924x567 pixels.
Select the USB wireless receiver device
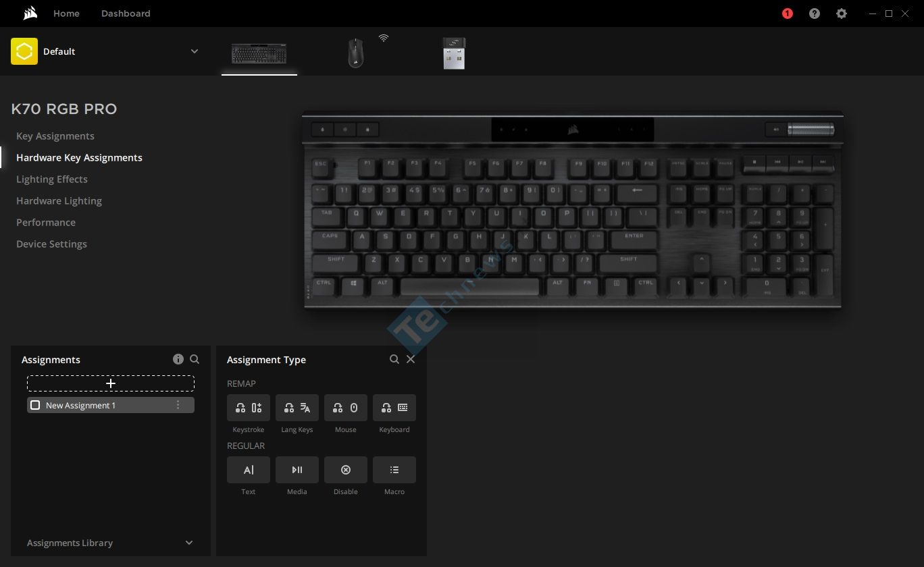454,53
